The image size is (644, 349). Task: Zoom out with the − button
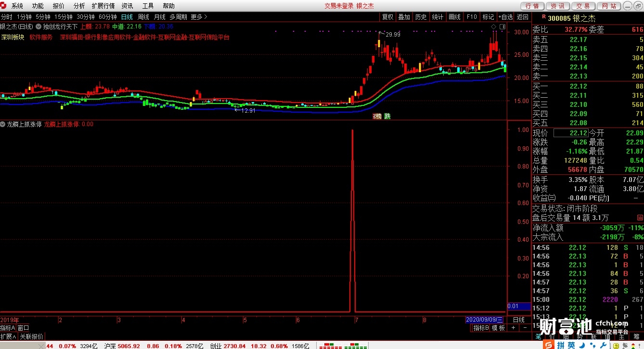click(524, 328)
